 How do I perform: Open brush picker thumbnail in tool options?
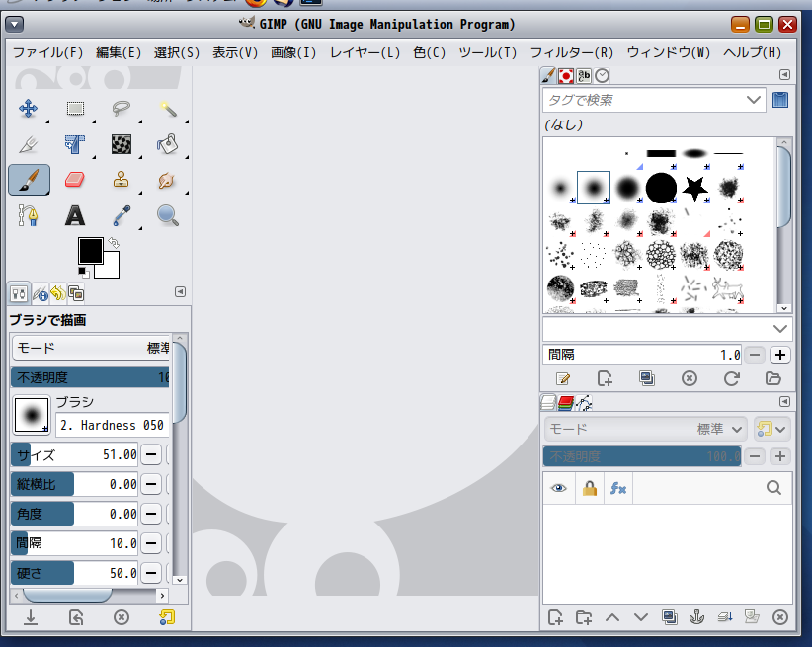pos(32,415)
